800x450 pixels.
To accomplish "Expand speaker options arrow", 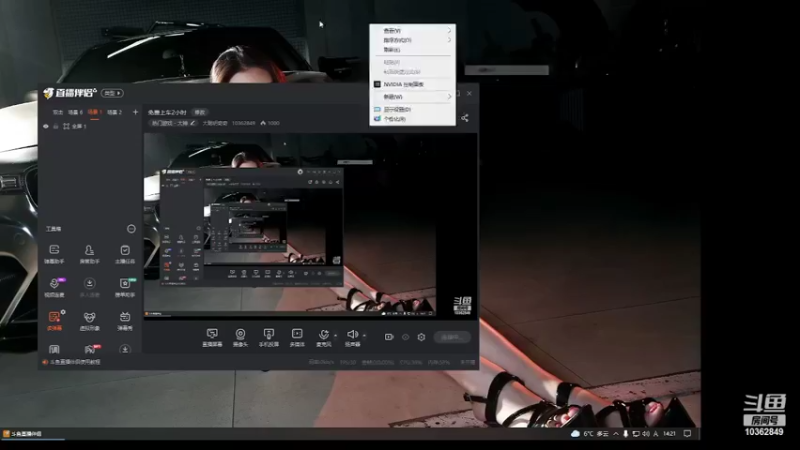I will point(364,335).
